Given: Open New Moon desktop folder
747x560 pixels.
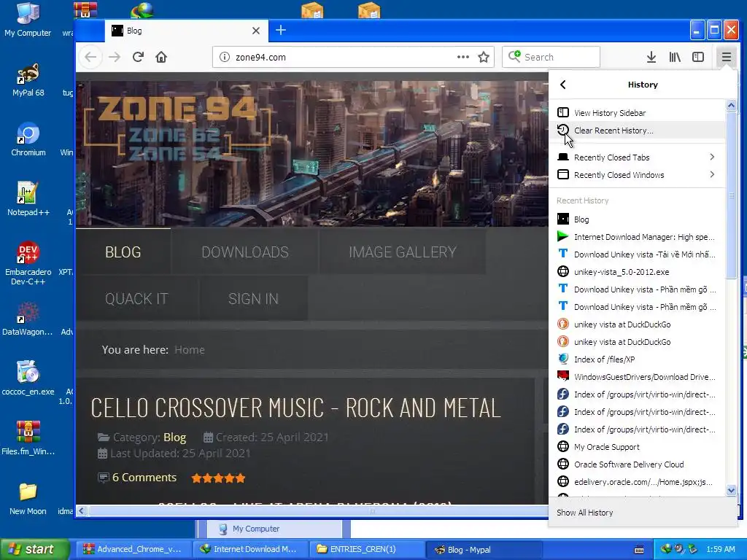Looking at the screenshot, I should pyautogui.click(x=28, y=499).
